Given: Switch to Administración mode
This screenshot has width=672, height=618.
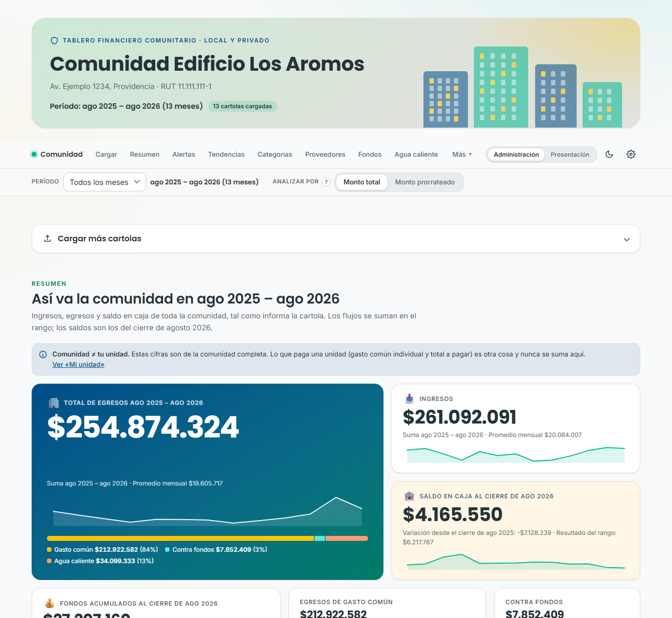Looking at the screenshot, I should coord(516,155).
